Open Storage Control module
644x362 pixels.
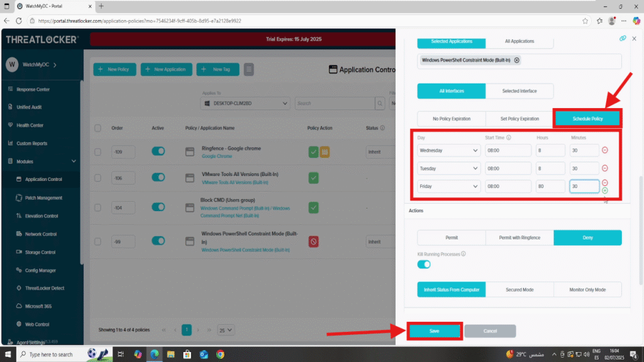(x=40, y=252)
